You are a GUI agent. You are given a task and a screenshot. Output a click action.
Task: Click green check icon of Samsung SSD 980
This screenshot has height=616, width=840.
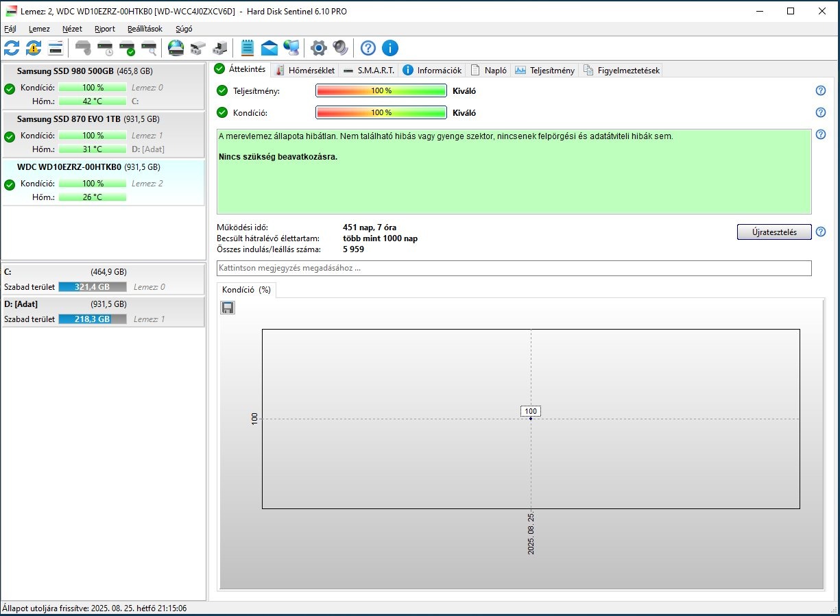coord(10,88)
